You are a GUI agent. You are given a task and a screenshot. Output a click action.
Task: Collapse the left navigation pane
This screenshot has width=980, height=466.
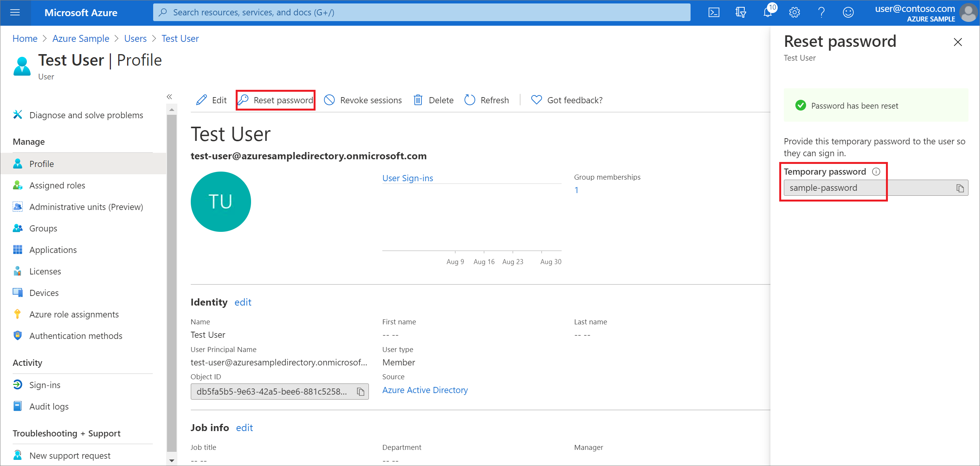[170, 97]
